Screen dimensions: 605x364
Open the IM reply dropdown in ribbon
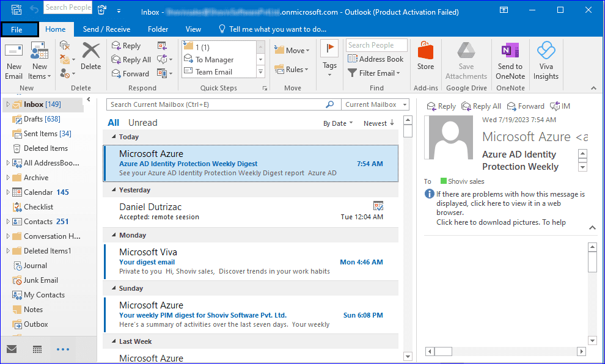(x=165, y=59)
